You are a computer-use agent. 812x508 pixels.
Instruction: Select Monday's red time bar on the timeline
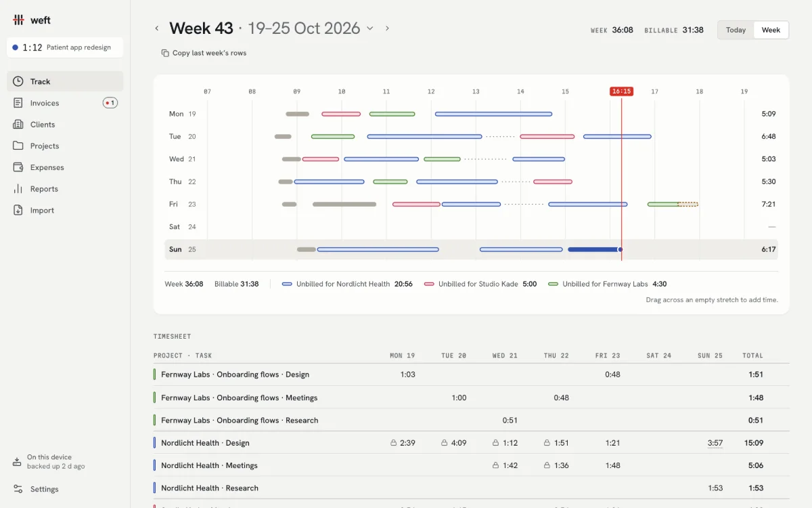coord(341,114)
